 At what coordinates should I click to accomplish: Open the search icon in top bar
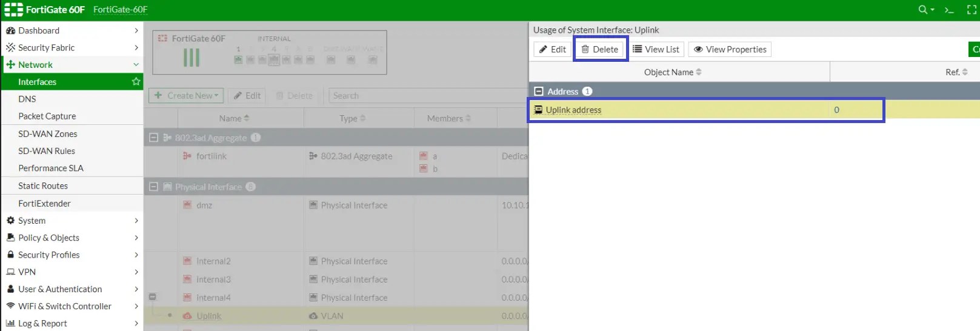923,10
